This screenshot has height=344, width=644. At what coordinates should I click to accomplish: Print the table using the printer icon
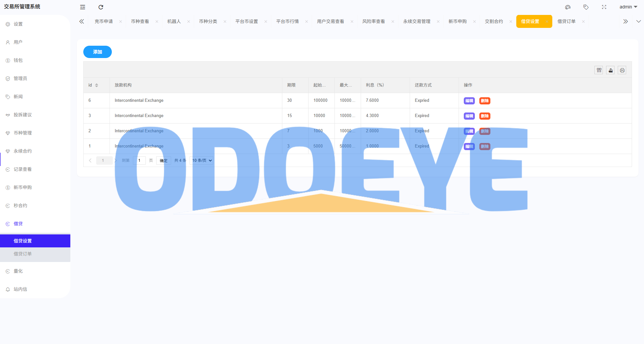tap(622, 70)
